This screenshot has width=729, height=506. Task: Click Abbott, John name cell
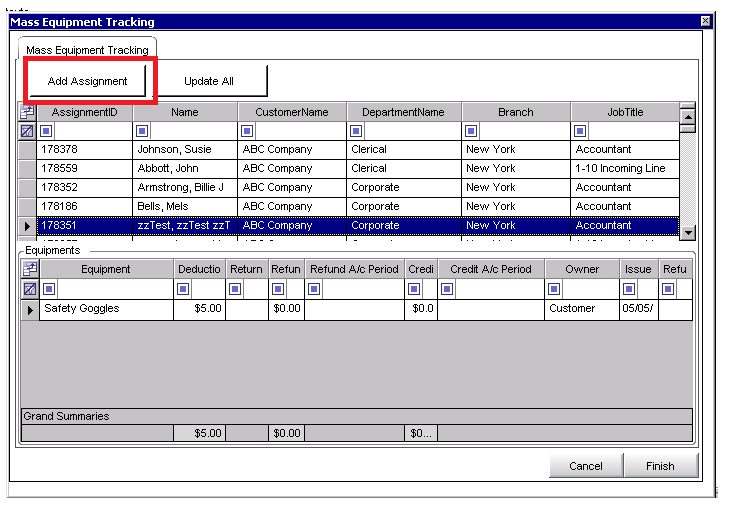[185, 169]
